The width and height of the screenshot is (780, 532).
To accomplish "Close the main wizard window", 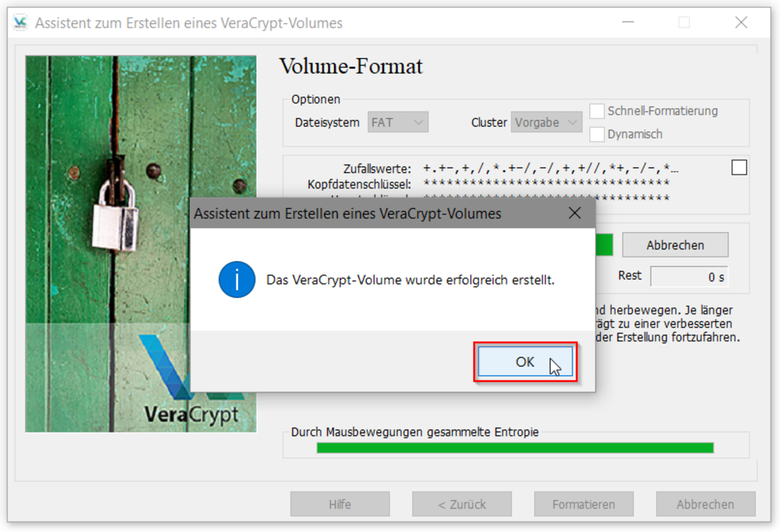I will pyautogui.click(x=741, y=22).
